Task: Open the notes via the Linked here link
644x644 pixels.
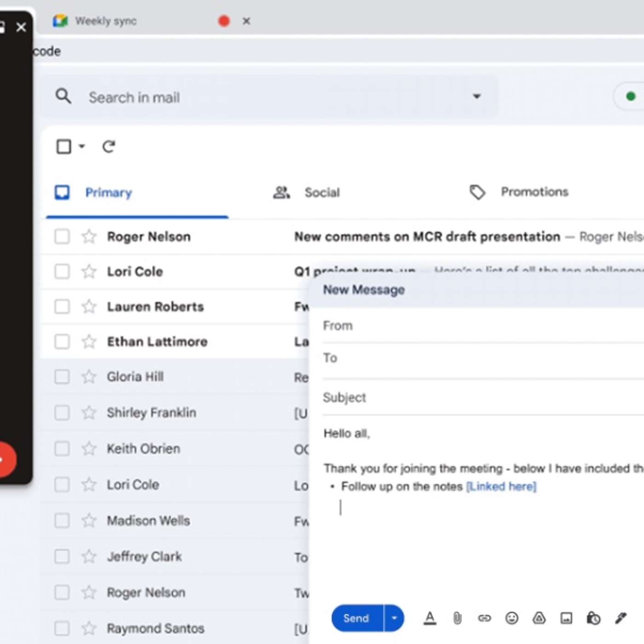Action: tap(501, 486)
